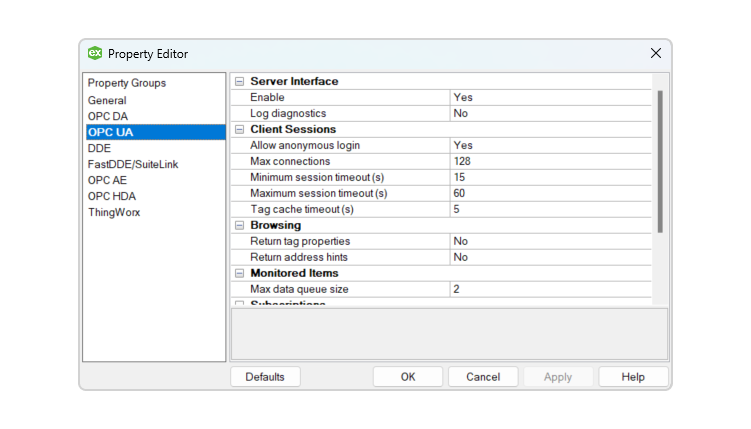Collapse the Monitored Items section

tap(239, 273)
